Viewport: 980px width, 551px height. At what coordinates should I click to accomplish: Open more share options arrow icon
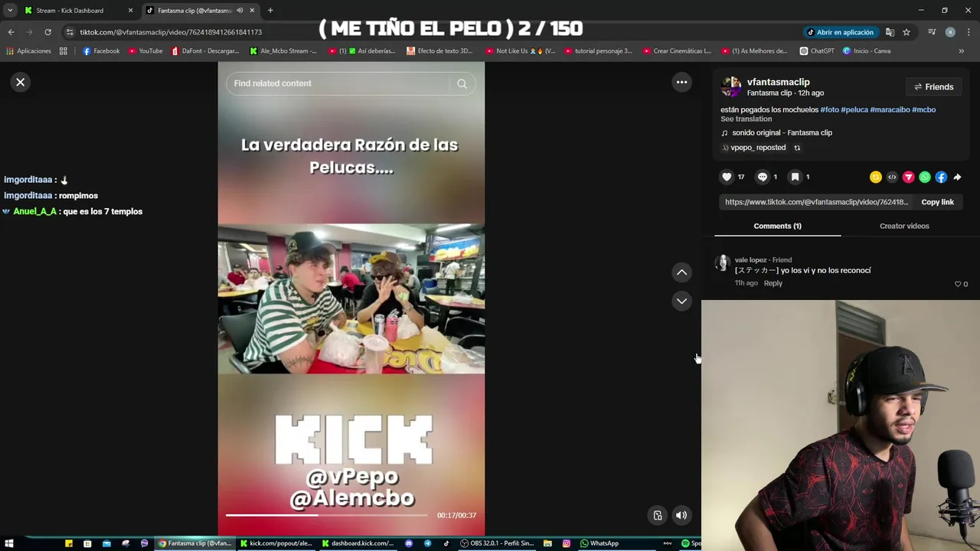[x=957, y=177]
